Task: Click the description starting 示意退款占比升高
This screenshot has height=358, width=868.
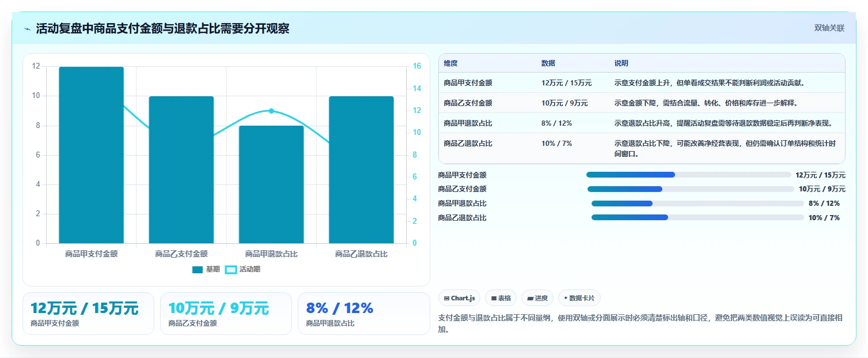Action: coord(723,123)
